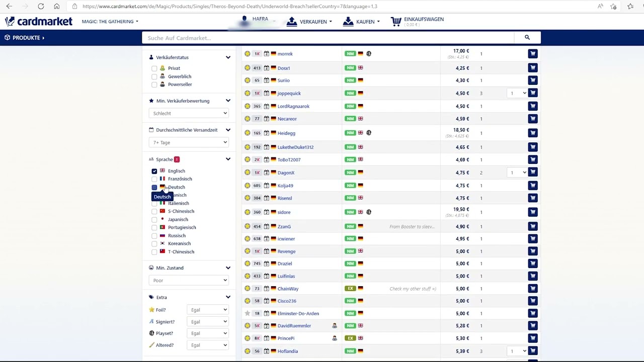This screenshot has height=362, width=644.
Task: Choose quantity in Hoflandia's row dropdown
Action: (517, 351)
